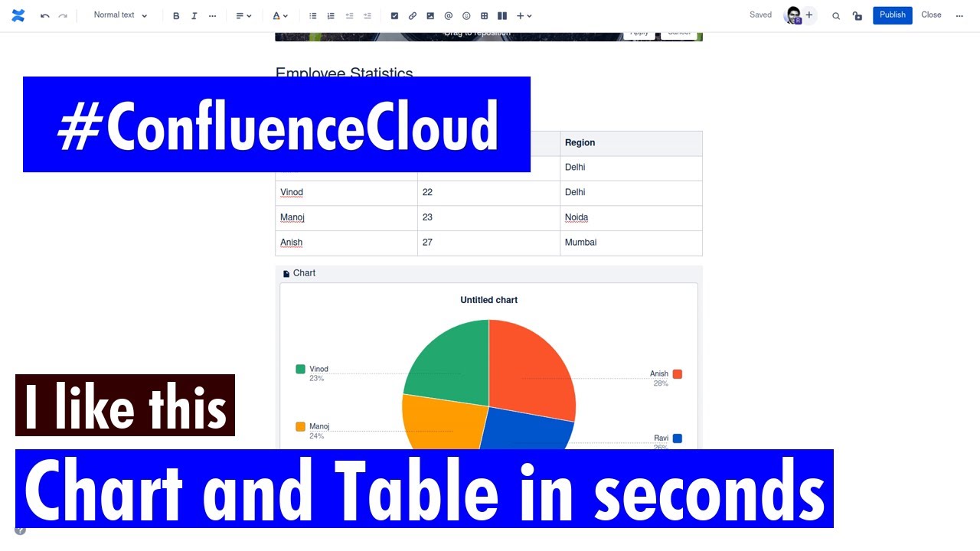Insert an action item

click(x=394, y=15)
